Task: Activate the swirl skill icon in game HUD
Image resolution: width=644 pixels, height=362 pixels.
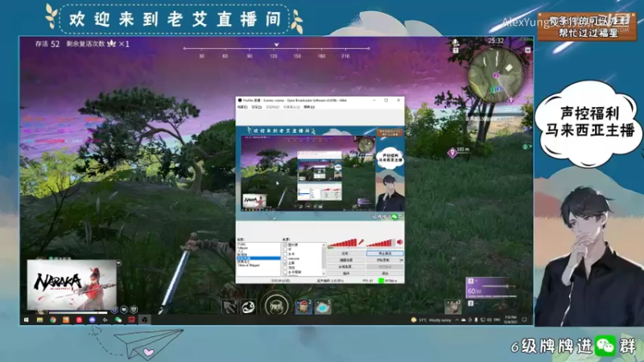Action: pos(249,306)
